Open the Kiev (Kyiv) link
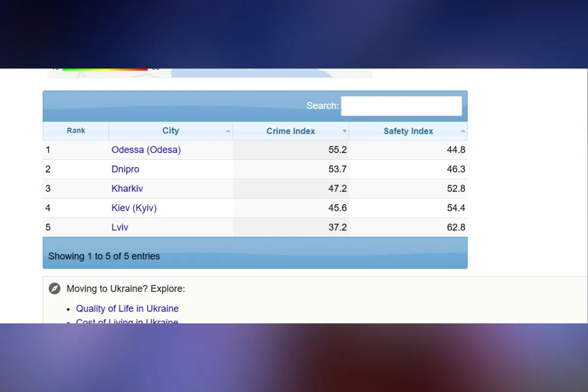This screenshot has width=588, height=392. click(134, 208)
